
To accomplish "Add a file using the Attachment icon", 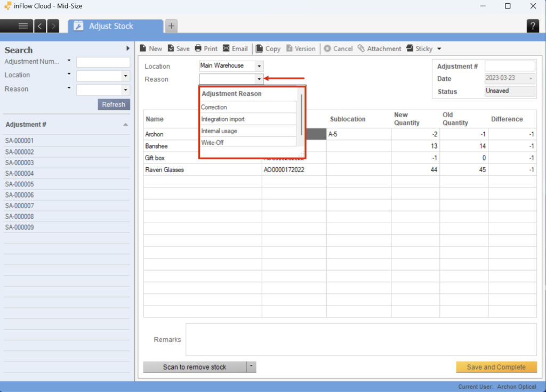I will (x=380, y=48).
